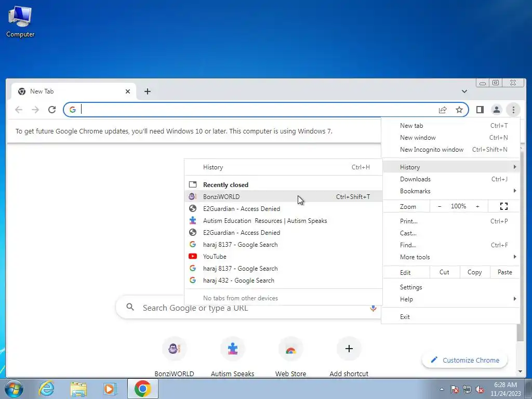Image resolution: width=532 pixels, height=399 pixels.
Task: Increase zoom with the plus button
Action: (x=477, y=206)
